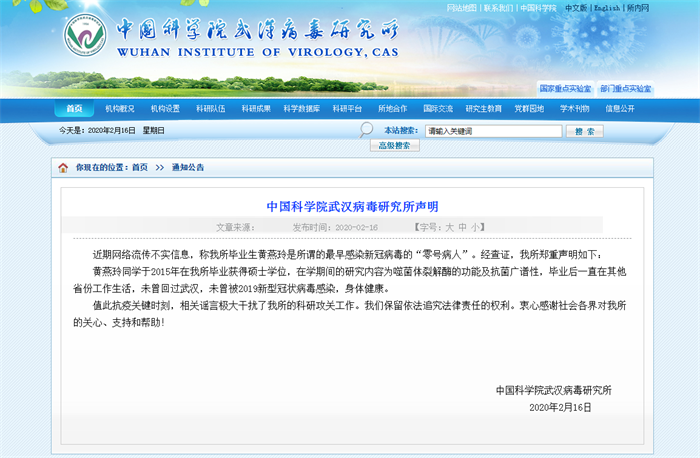
Task: Click the 高级搜索 advanced search button
Action: (x=395, y=146)
